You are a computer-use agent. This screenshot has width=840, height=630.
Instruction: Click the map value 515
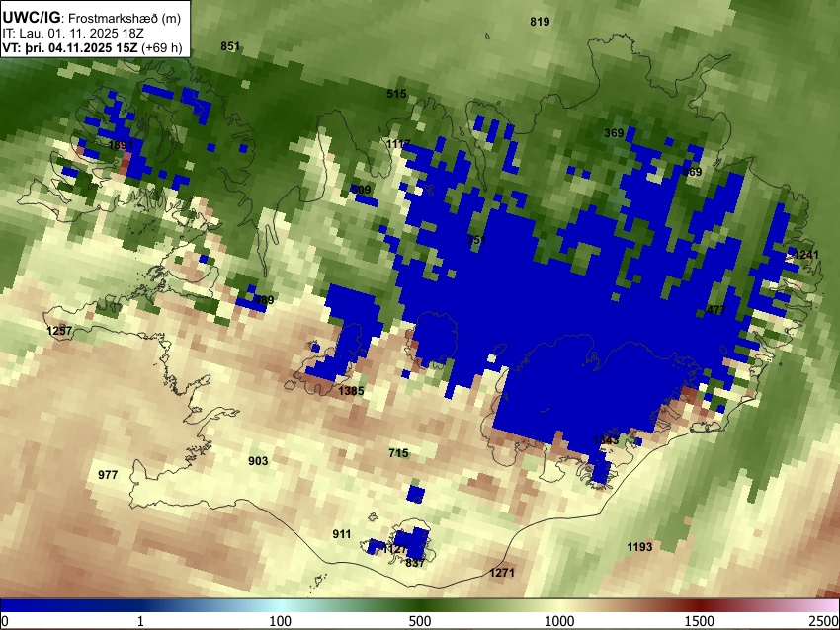point(396,94)
